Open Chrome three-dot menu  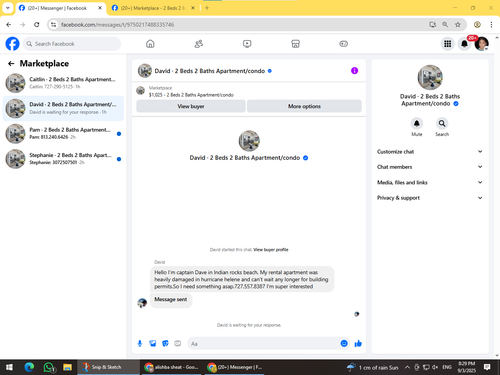[491, 24]
